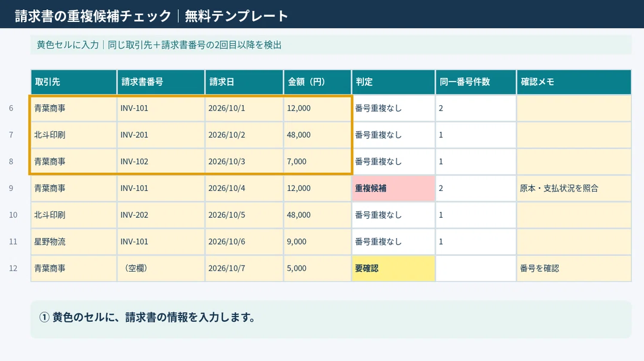Select the date cell 2026/10/1
This screenshot has height=361, width=644.
click(244, 108)
